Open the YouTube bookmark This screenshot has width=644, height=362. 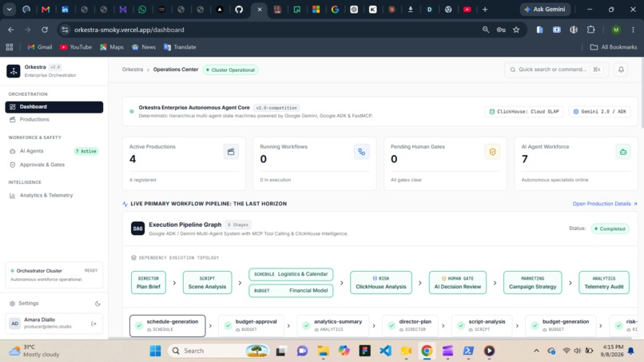(76, 47)
